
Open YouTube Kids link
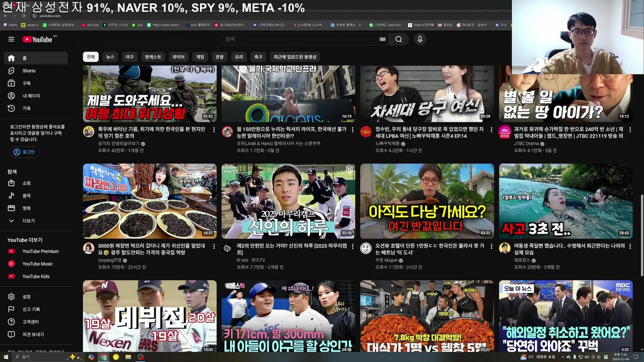click(x=36, y=277)
